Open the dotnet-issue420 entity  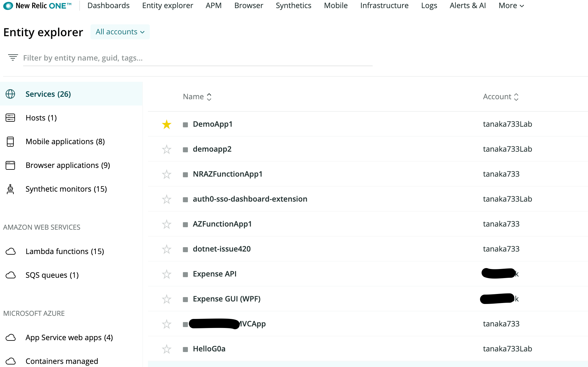[222, 249]
